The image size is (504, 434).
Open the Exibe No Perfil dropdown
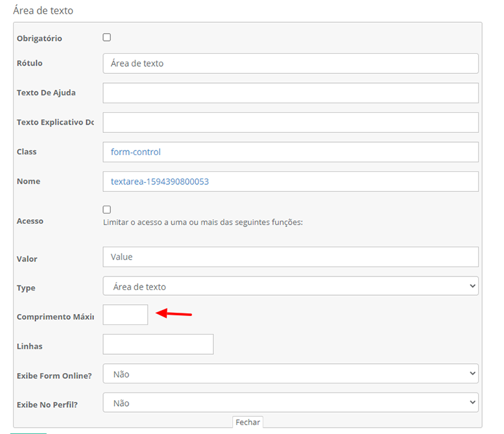click(290, 403)
